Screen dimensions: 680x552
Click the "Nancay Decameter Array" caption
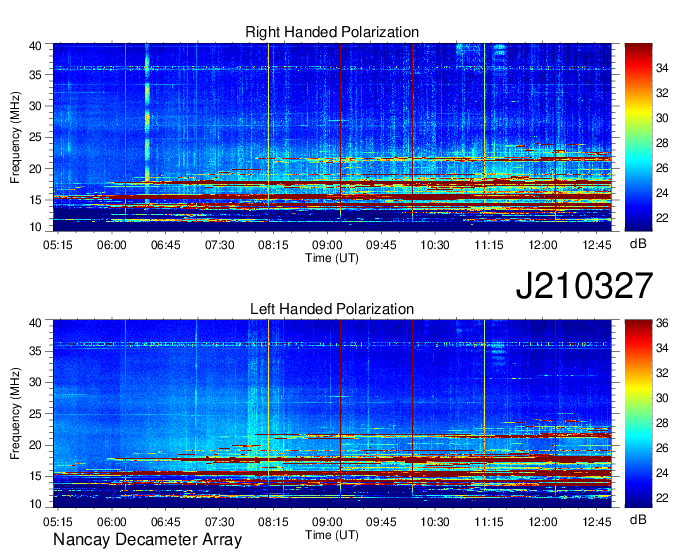(x=147, y=539)
